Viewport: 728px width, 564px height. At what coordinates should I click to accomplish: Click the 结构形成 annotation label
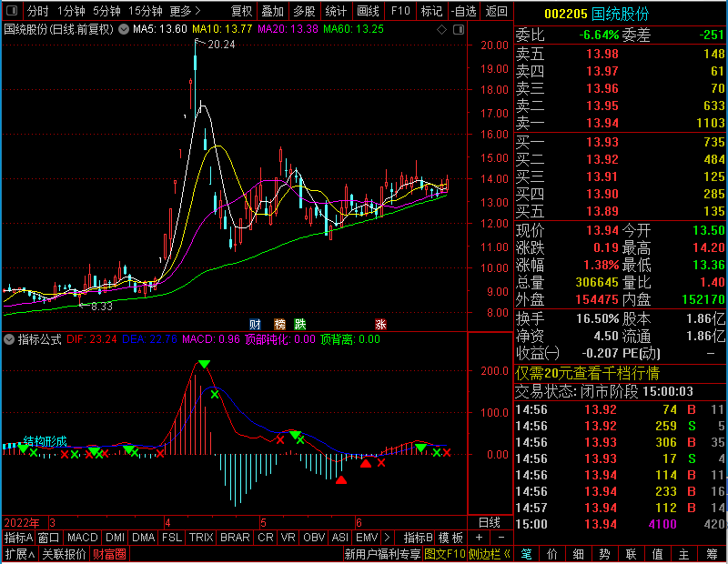point(45,440)
